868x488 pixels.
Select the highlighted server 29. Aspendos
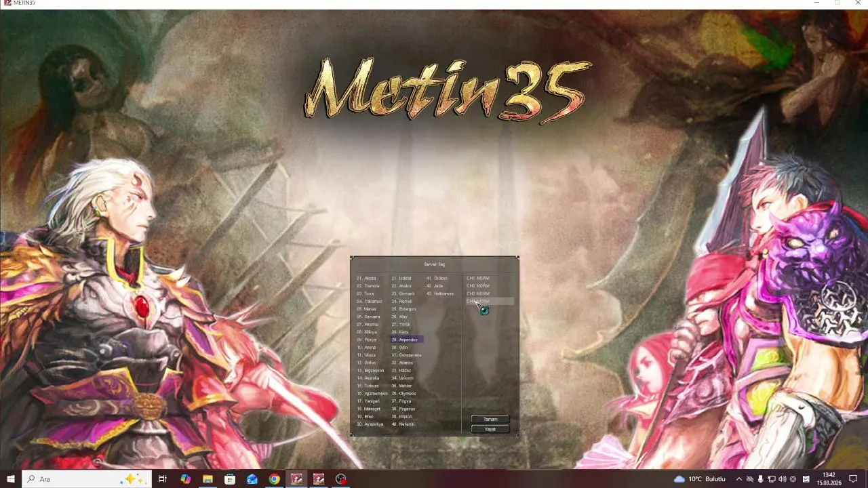tap(407, 340)
